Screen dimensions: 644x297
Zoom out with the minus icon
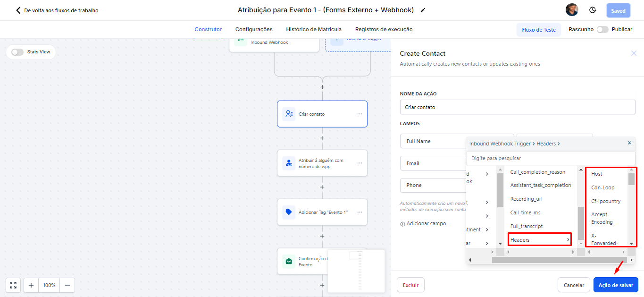tap(67, 285)
